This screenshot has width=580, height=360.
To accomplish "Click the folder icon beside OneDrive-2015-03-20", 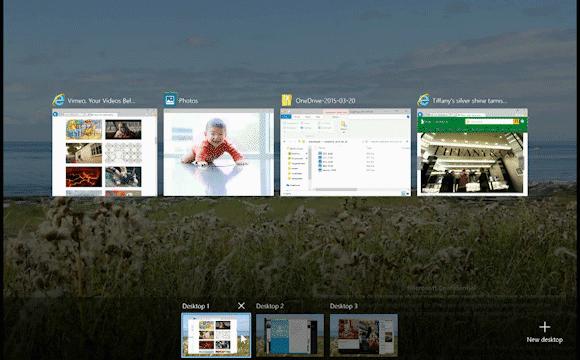I will tap(287, 100).
